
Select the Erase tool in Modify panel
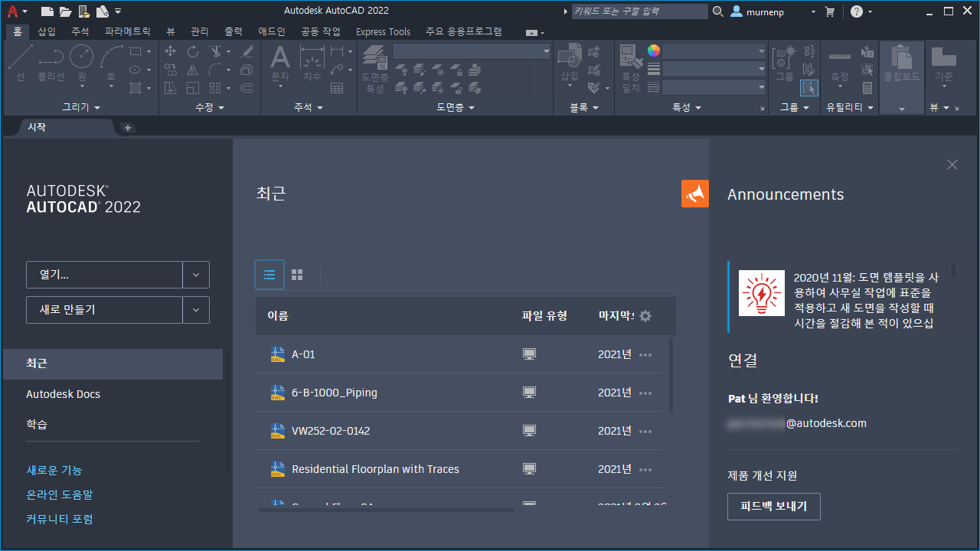point(247,51)
